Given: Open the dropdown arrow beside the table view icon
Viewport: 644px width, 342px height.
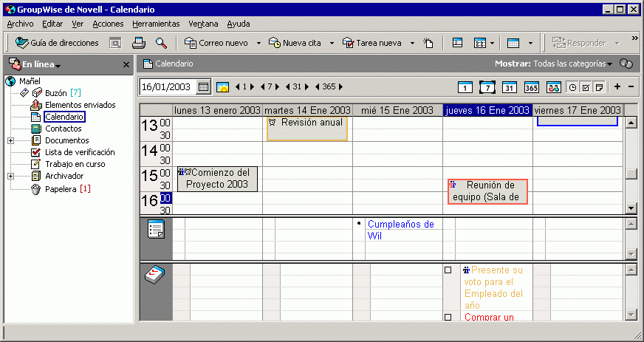Looking at the screenshot, I should coord(531,43).
